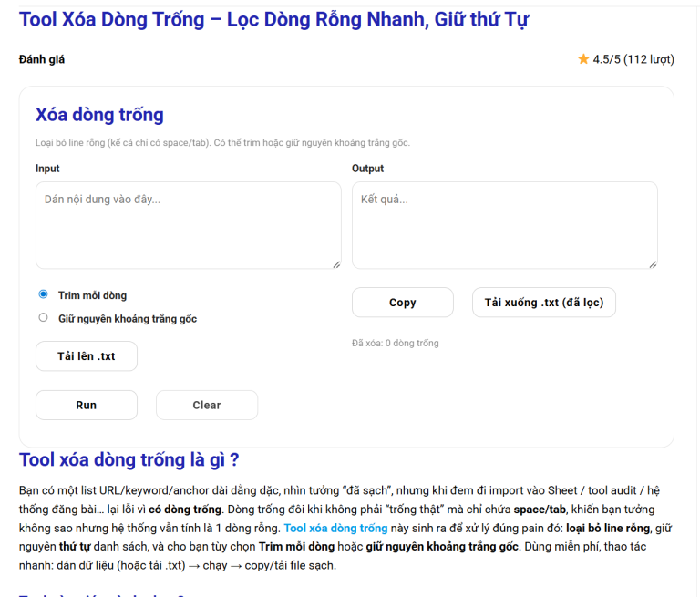Click the 'Đã xóa: 0 dòng trống' status text

tap(395, 343)
